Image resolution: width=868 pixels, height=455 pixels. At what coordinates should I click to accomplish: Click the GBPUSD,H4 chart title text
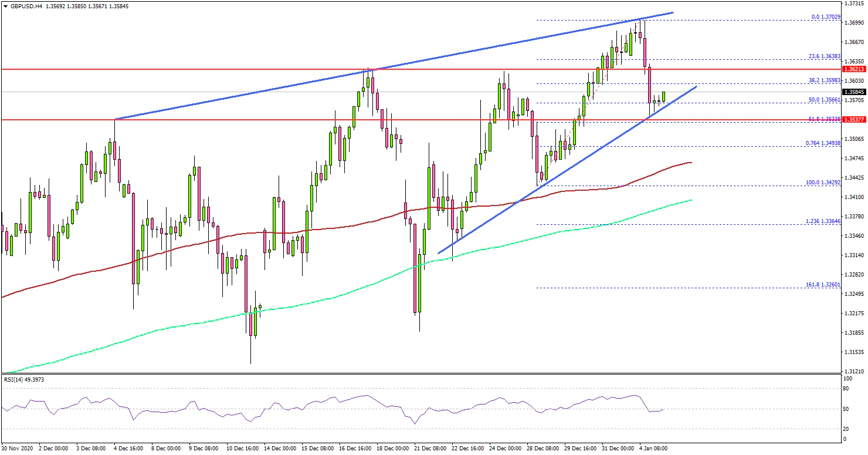tap(24, 6)
